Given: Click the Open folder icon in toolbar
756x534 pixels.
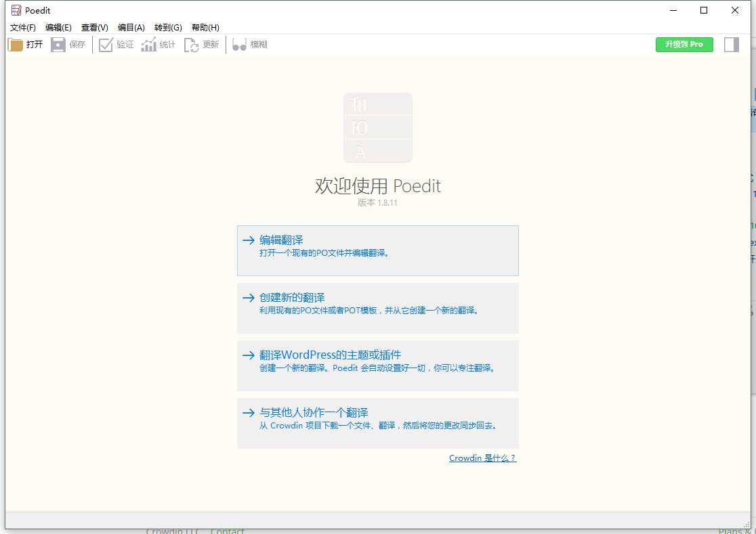Looking at the screenshot, I should (16, 45).
